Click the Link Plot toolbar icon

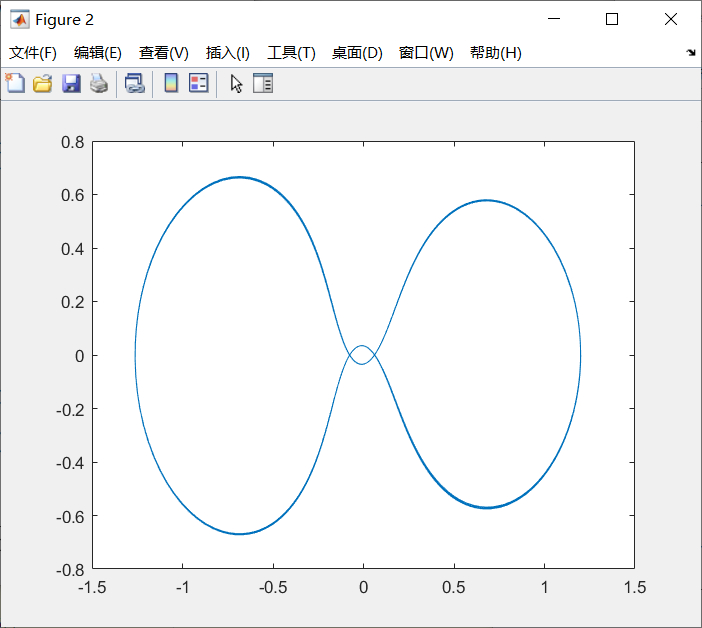[x=135, y=84]
